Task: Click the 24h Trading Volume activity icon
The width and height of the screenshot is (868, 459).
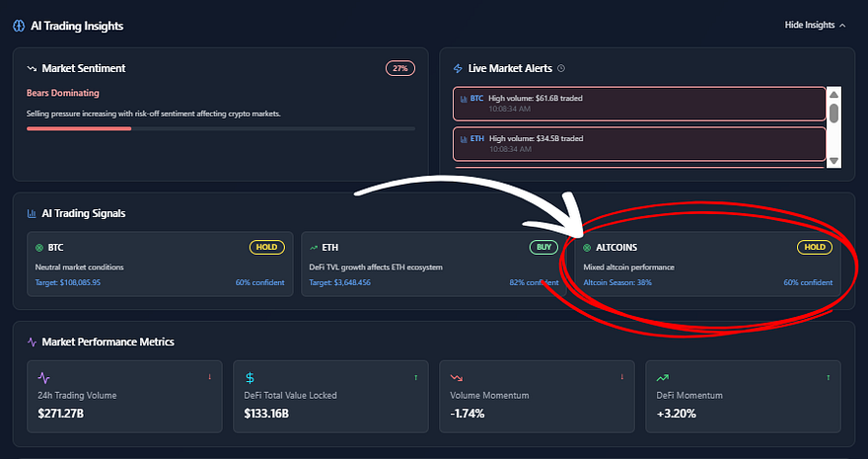Action: pos(43,377)
